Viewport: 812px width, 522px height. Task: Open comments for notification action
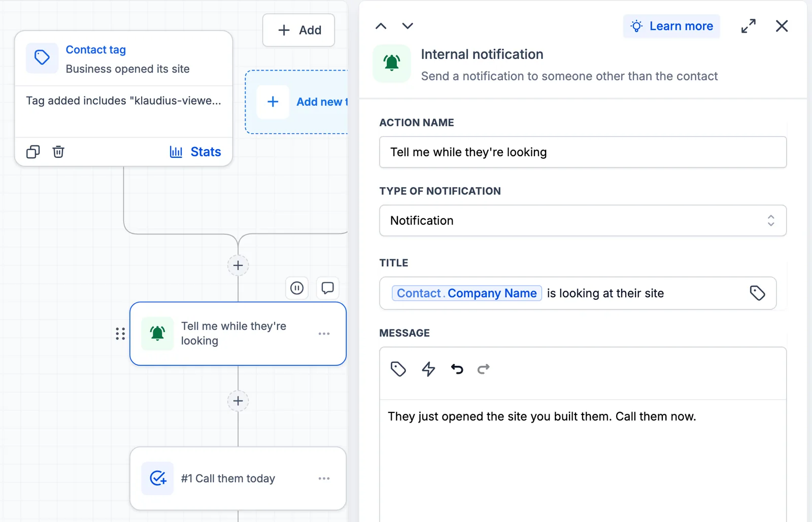(x=328, y=288)
